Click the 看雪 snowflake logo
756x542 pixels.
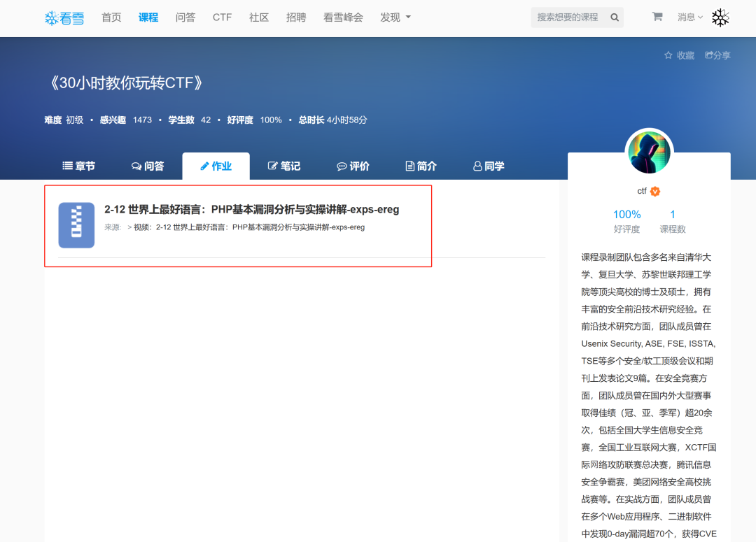click(x=64, y=17)
